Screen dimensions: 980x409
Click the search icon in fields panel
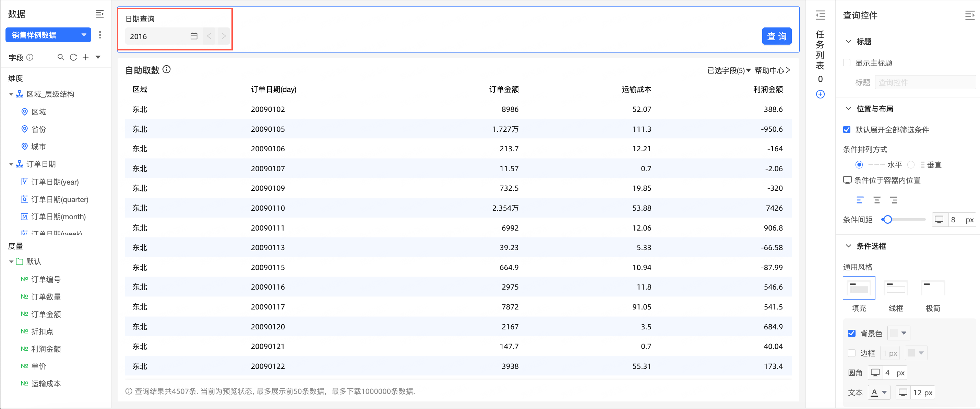(x=60, y=57)
